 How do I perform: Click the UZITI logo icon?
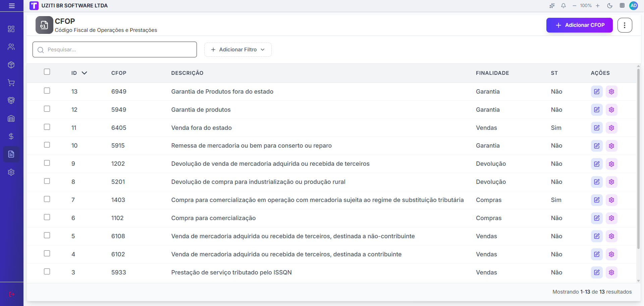pos(34,6)
